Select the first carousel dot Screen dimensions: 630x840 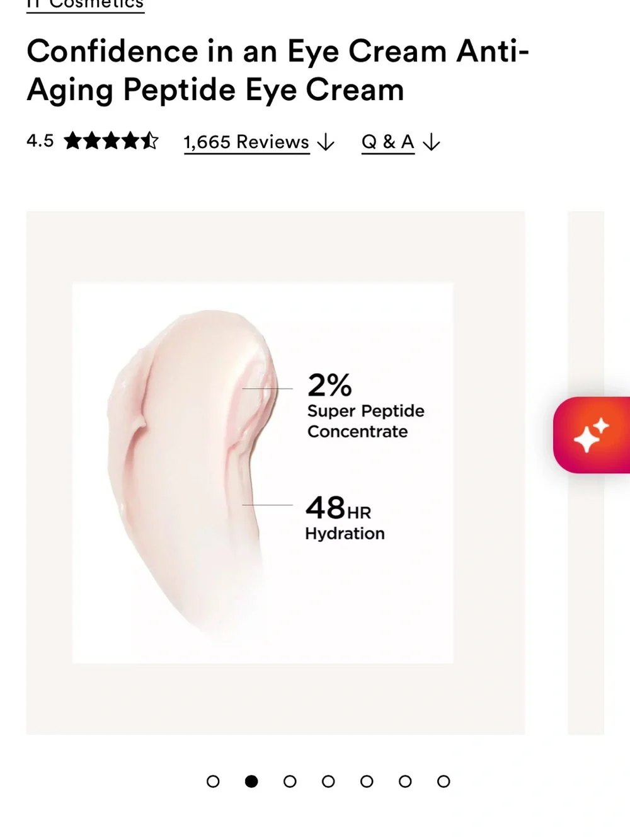click(213, 781)
